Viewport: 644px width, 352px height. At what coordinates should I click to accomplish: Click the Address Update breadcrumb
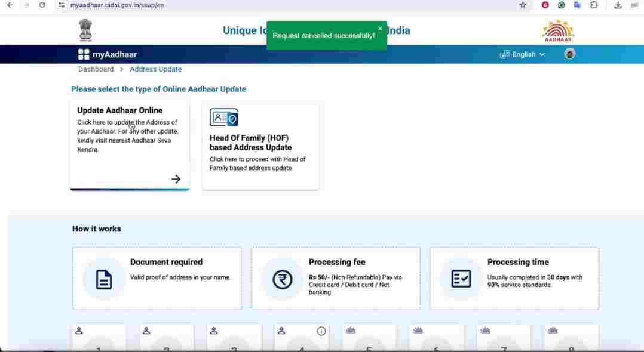(x=156, y=69)
